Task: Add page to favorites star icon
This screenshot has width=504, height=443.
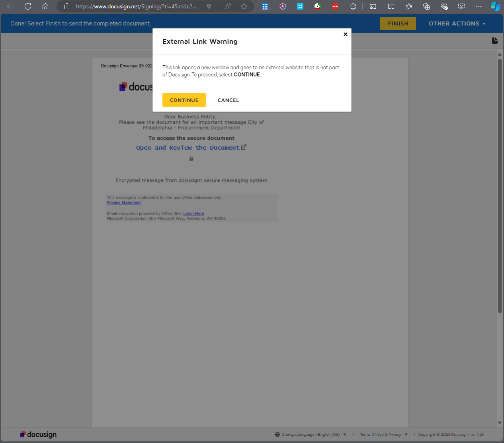Action: click(244, 6)
